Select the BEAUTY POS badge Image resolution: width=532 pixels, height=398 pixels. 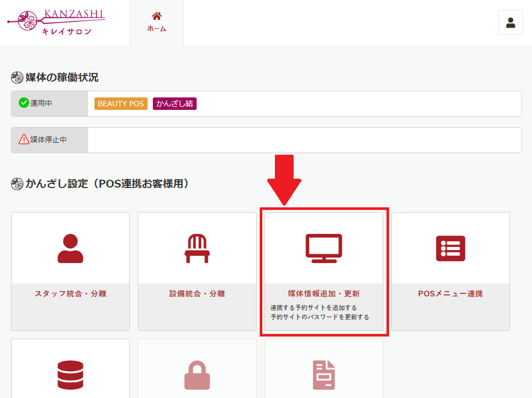click(x=121, y=104)
